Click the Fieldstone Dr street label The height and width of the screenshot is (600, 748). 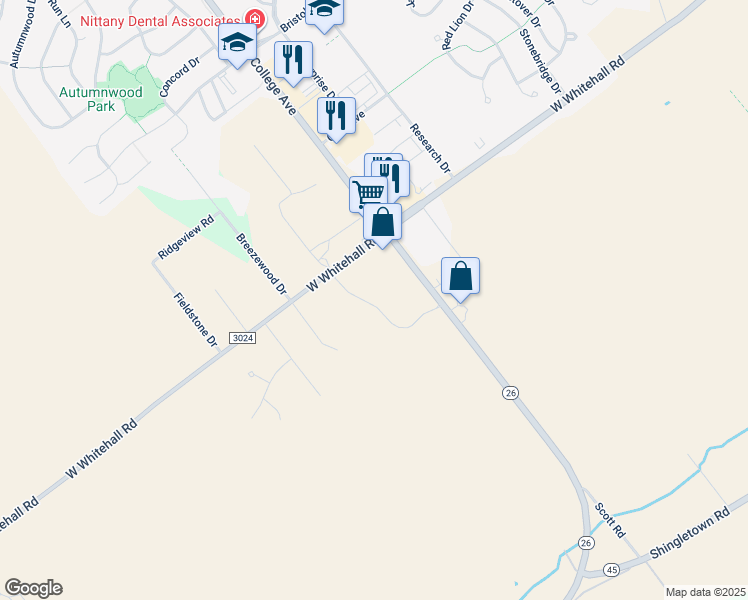[195, 320]
